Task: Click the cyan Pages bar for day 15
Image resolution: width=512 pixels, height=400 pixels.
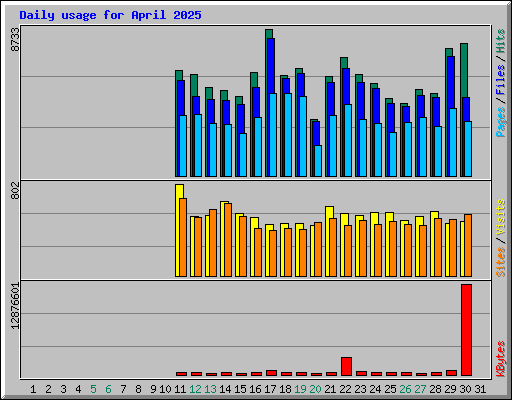Action: coord(243,155)
